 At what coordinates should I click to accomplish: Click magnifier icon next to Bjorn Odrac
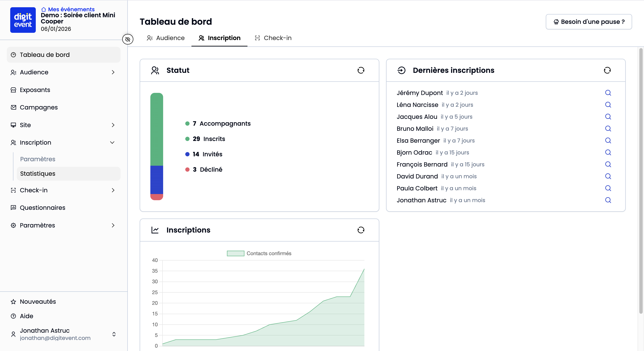(608, 152)
